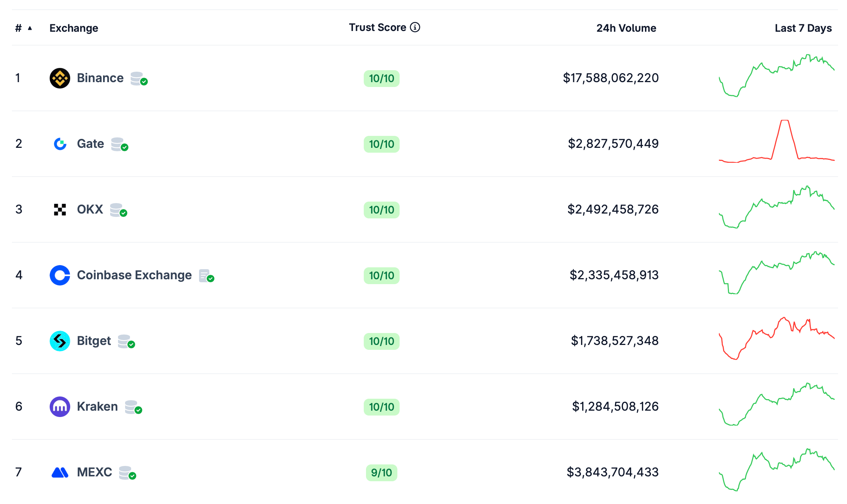The image size is (847, 504).
Task: Open the MEXC exchange link
Action: (94, 472)
